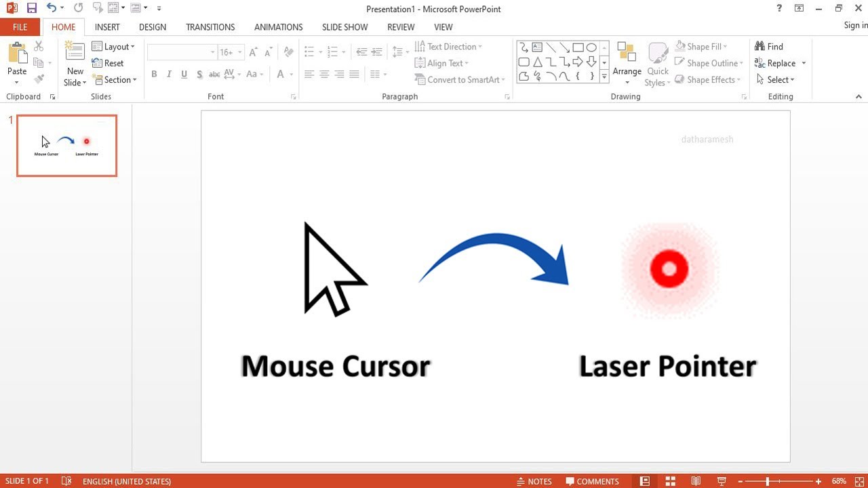
Task: Decrease the list indent level
Action: [x=361, y=52]
